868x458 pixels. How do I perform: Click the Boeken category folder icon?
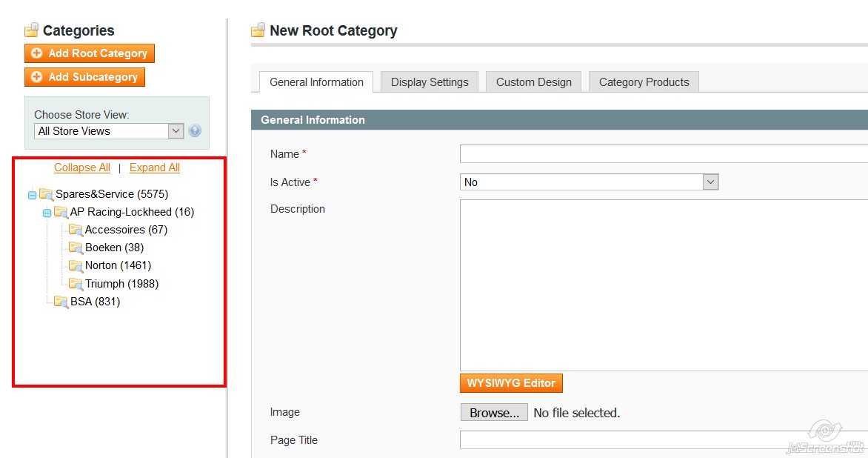[x=76, y=248]
